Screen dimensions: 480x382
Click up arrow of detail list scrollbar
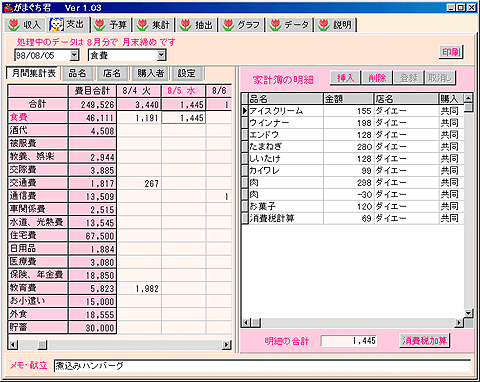pyautogui.click(x=468, y=98)
